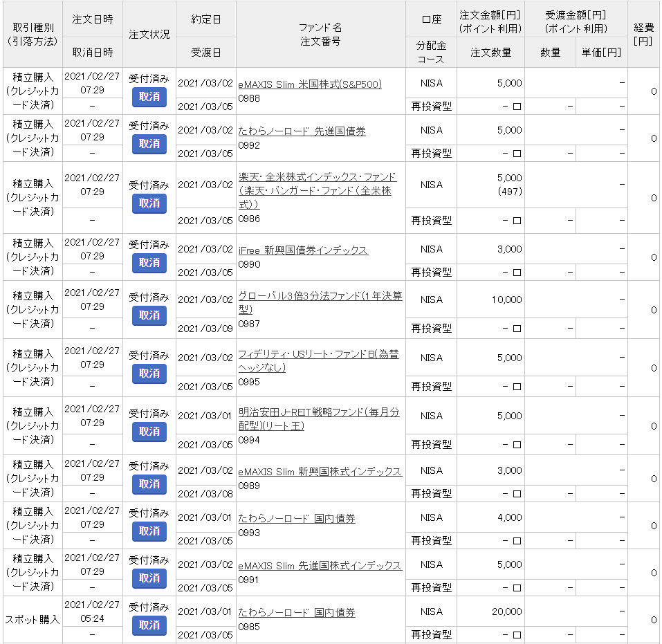Click the 4,000 order amount
The width and height of the screenshot is (662, 644).
(510, 517)
